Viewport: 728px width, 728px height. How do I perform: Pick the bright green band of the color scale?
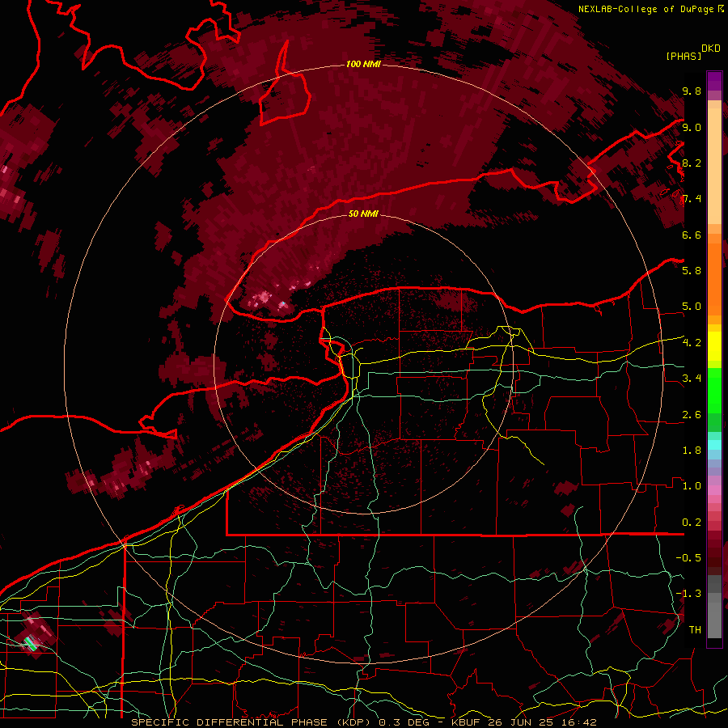click(x=714, y=391)
